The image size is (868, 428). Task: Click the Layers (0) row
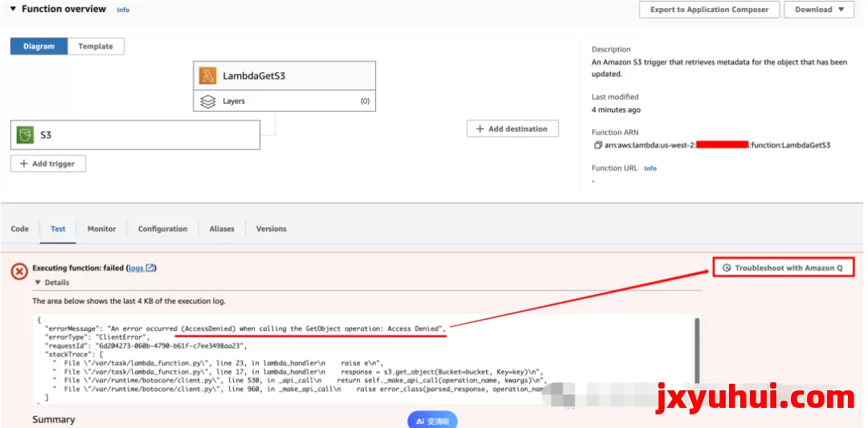click(x=285, y=101)
